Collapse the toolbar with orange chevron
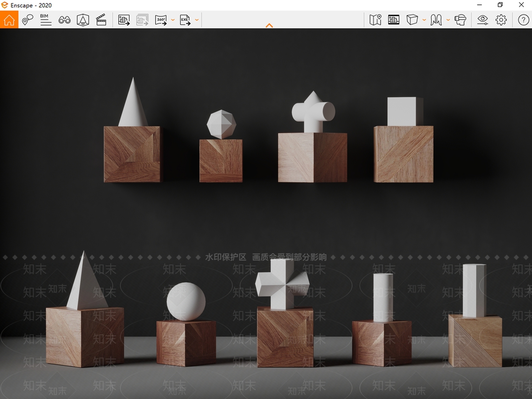Viewport: 532px width, 399px height. (x=269, y=25)
